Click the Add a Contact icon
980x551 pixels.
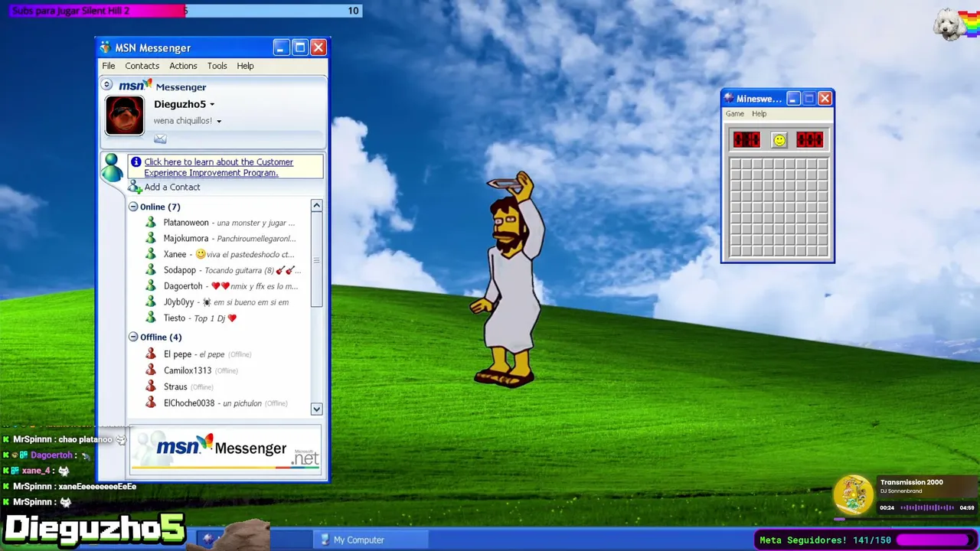click(135, 187)
